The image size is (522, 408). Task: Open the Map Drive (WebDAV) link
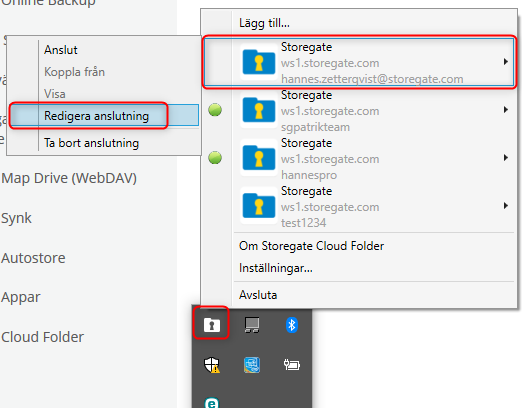click(69, 178)
